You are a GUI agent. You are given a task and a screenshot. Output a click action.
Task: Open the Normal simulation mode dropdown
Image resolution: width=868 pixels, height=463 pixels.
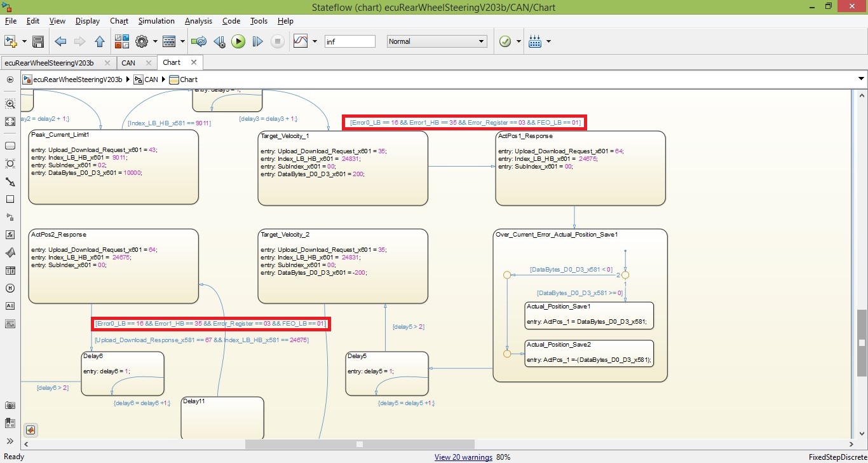tap(437, 41)
